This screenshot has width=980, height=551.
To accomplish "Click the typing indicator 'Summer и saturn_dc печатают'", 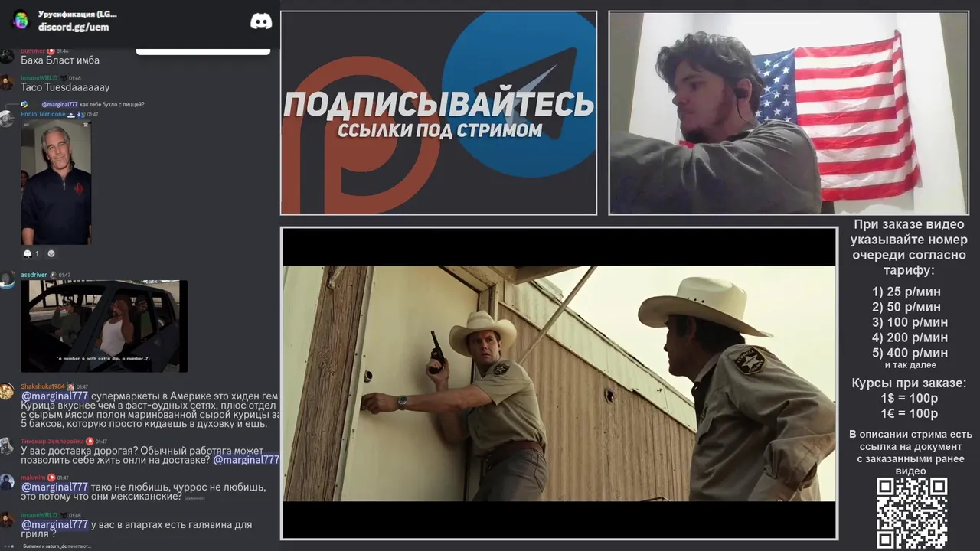I will tap(57, 546).
